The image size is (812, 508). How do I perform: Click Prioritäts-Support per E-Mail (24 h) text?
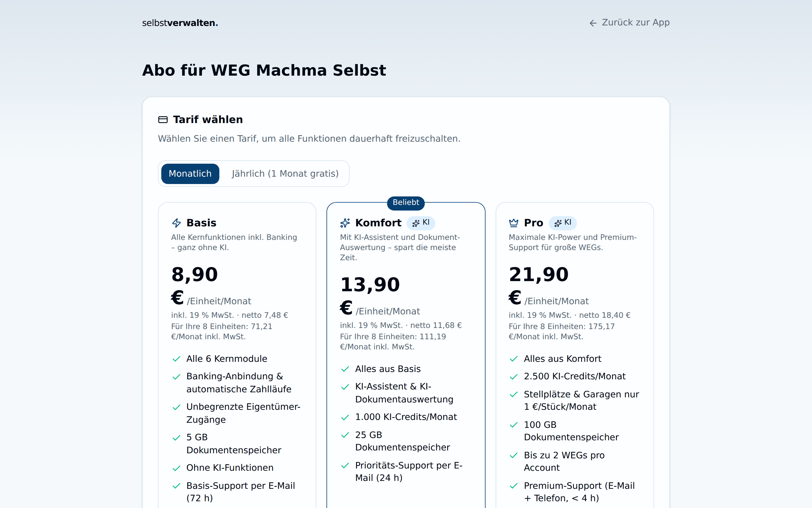[x=409, y=472]
